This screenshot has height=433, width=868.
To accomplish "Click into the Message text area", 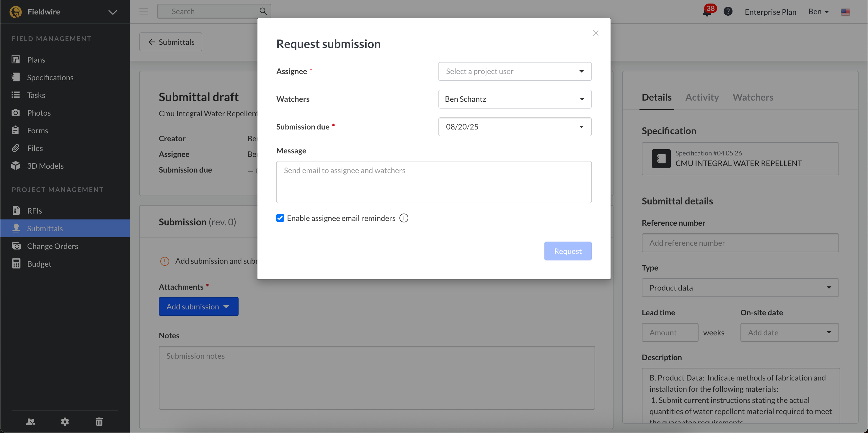I will 434,182.
